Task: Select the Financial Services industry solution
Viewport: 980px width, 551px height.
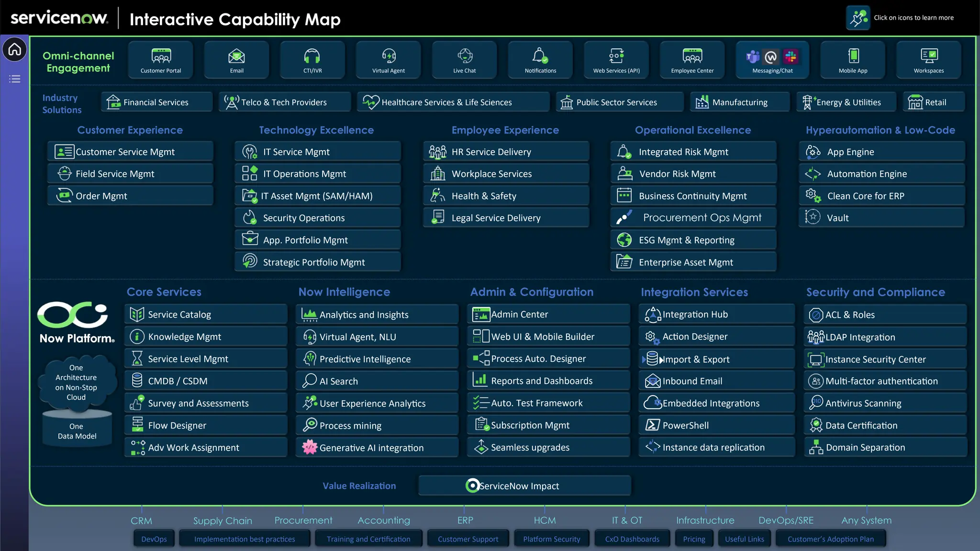Action: click(156, 102)
